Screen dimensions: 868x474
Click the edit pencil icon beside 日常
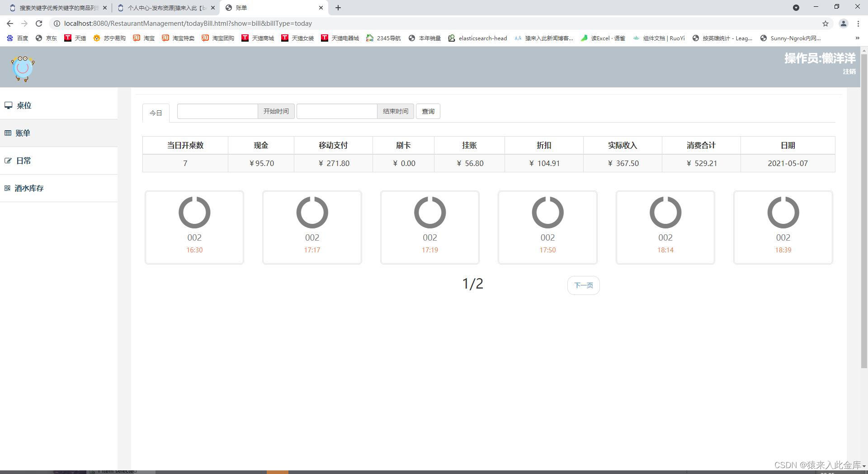tap(8, 161)
